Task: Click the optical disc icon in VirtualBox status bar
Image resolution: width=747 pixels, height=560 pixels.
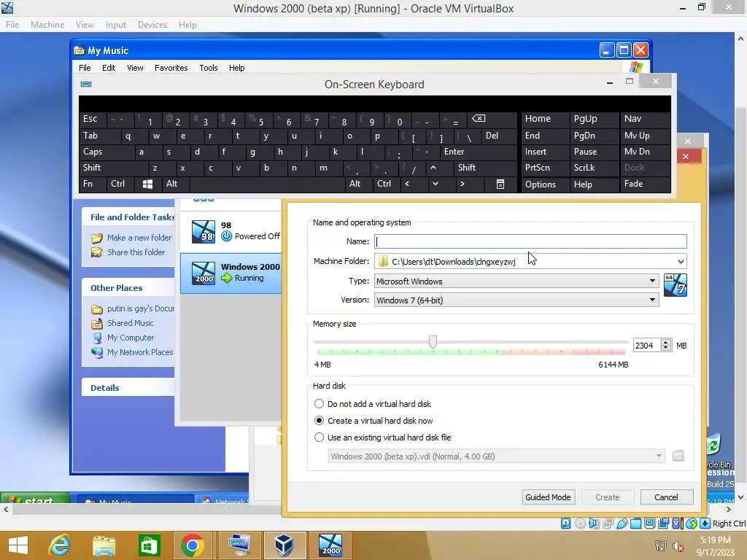Action: [580, 524]
